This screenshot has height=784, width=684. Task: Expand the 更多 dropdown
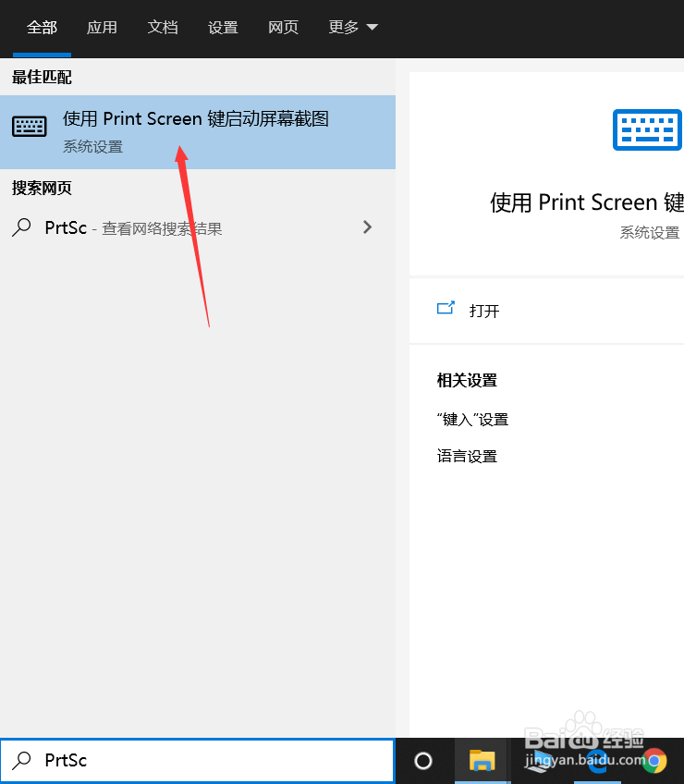click(353, 27)
